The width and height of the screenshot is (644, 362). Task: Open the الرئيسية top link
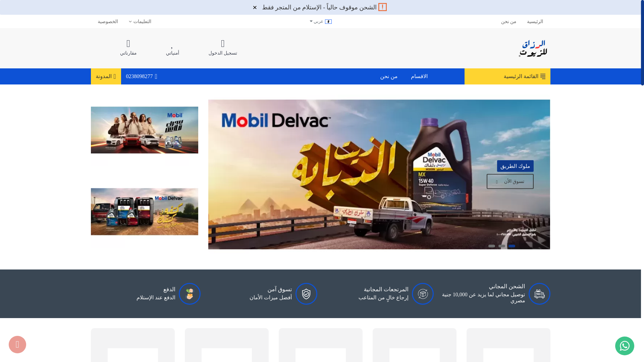[x=535, y=21]
